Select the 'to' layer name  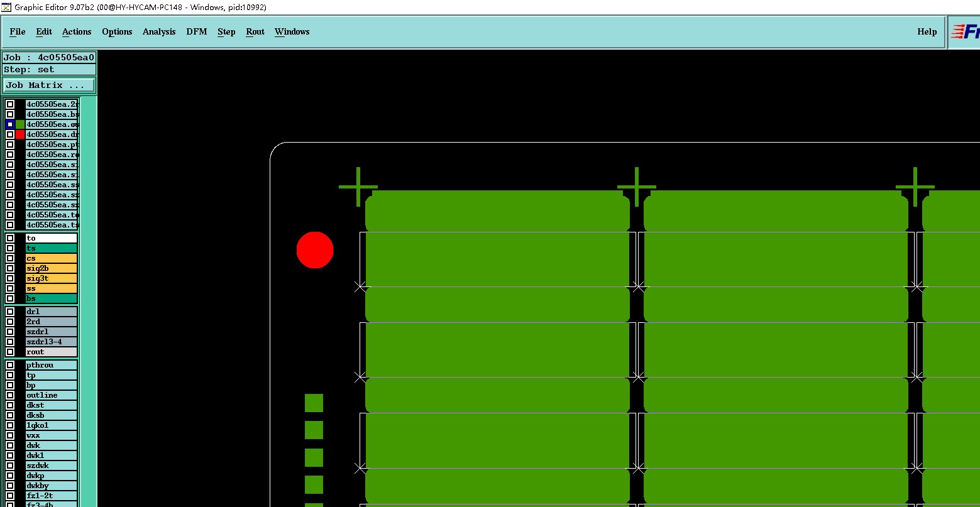52,238
